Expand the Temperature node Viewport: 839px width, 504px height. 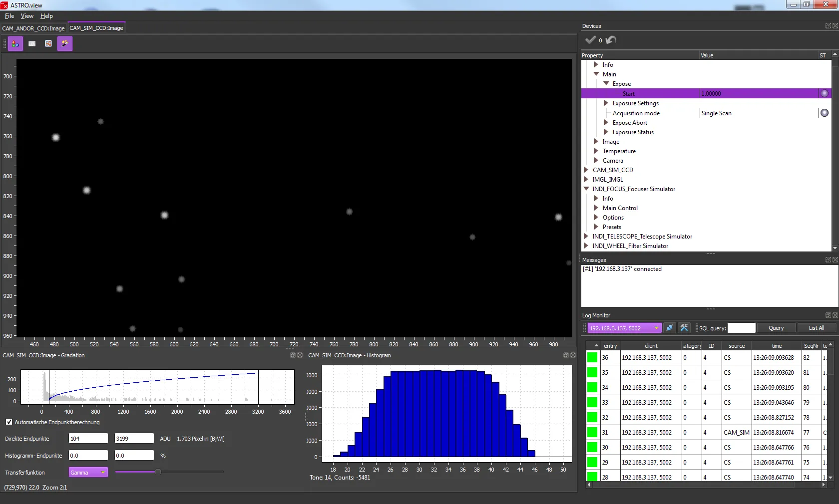click(596, 151)
